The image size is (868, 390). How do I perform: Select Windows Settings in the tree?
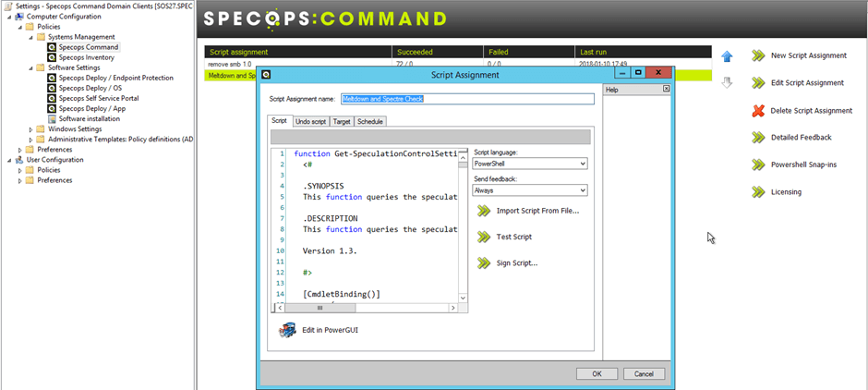point(75,129)
